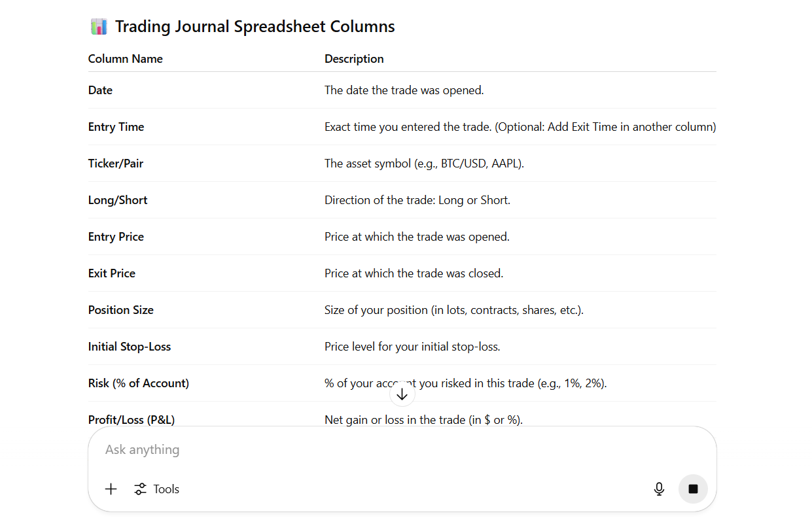Select the Date row label
The height and width of the screenshot is (520, 812).
tap(100, 90)
